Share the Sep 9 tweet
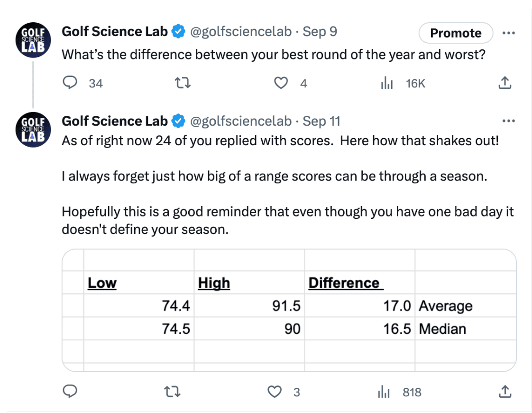The image size is (532, 413). coord(505,83)
